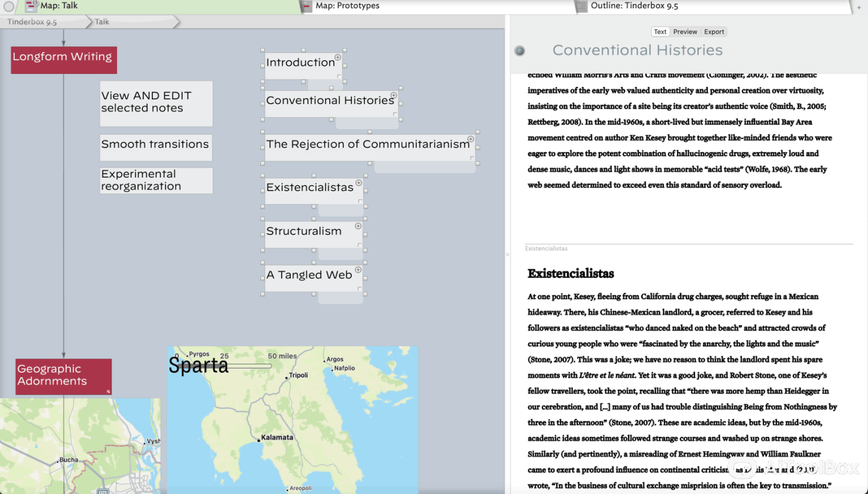Click the Map: Talk tab icon

(x=31, y=6)
